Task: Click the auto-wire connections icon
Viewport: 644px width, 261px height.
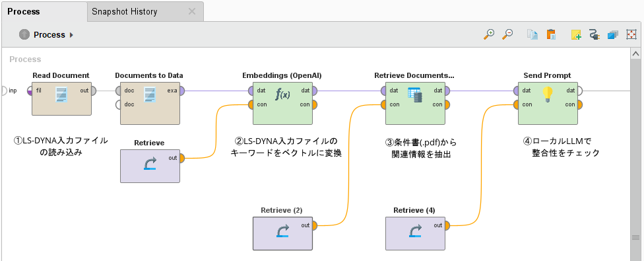Action: [x=595, y=34]
